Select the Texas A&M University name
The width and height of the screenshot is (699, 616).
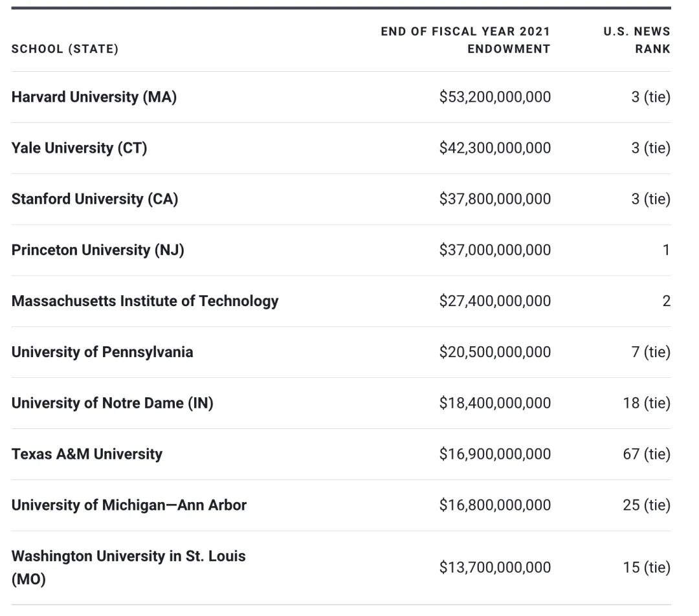[87, 455]
